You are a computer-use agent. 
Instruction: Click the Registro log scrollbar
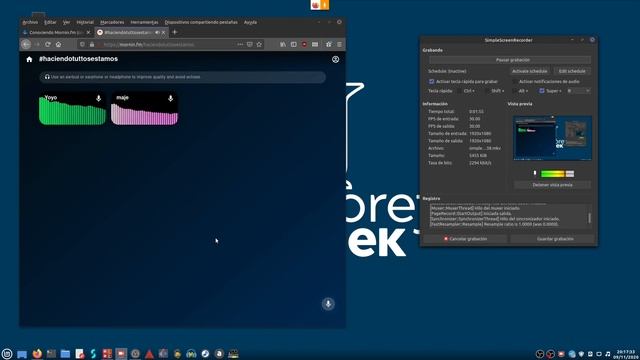point(589,218)
